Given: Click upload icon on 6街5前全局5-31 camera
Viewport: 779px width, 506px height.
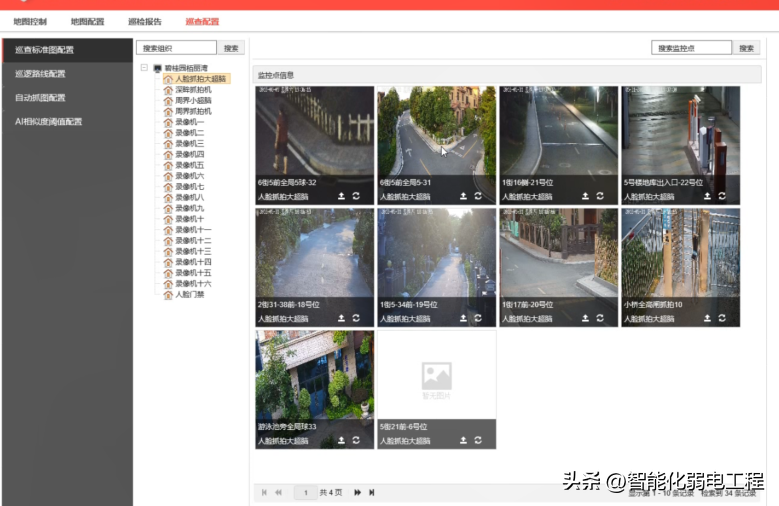Looking at the screenshot, I should [463, 196].
